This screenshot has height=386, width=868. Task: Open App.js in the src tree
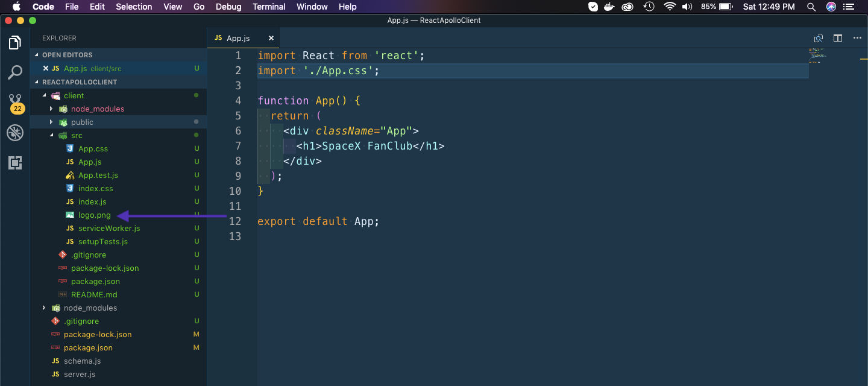(90, 162)
